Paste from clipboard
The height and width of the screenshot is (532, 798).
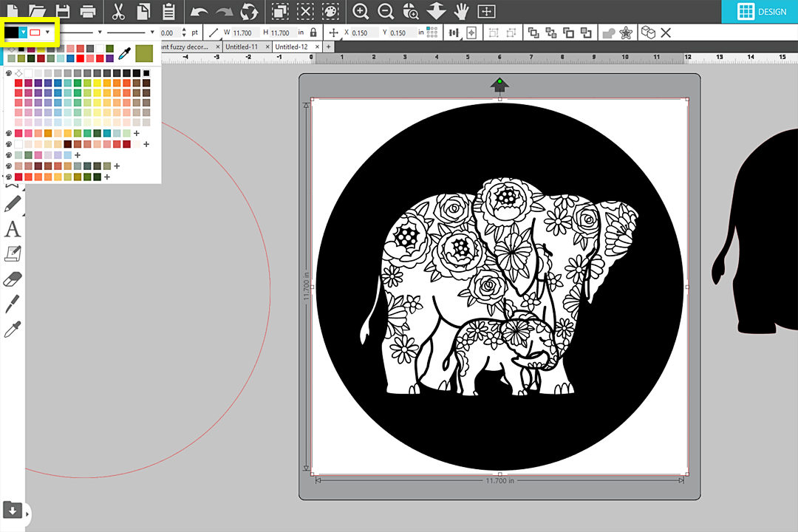[168, 10]
